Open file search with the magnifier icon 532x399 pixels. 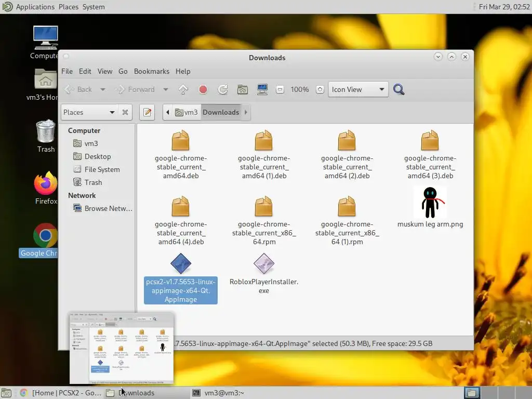pyautogui.click(x=398, y=89)
